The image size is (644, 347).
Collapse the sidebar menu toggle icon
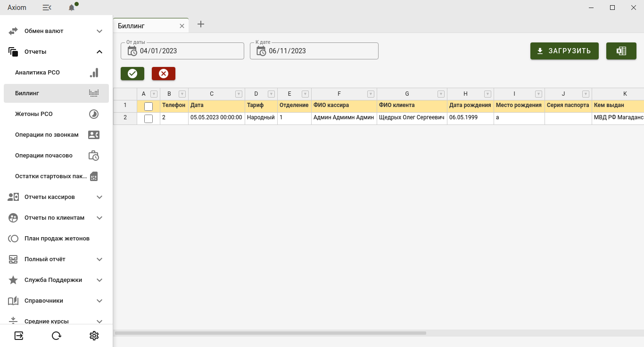pyautogui.click(x=47, y=8)
